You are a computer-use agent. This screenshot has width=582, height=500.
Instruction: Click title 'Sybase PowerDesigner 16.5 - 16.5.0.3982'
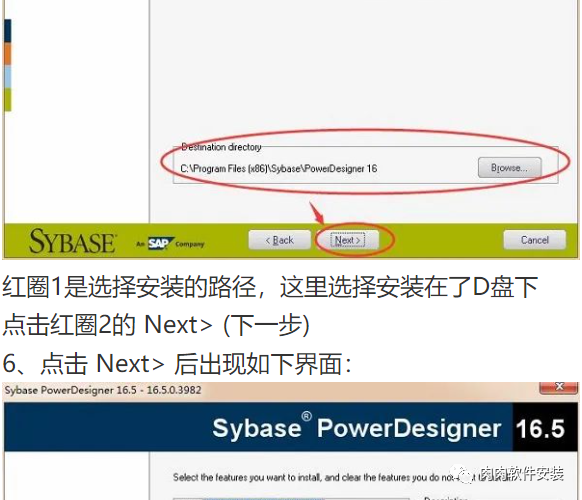coord(103,390)
